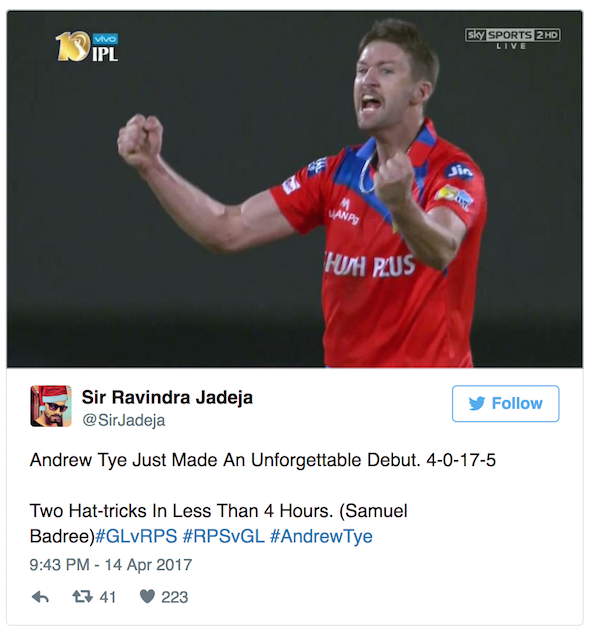This screenshot has height=634, width=600.
Task: Click the Sir Ravindra Jadeja display name
Action: [x=167, y=397]
